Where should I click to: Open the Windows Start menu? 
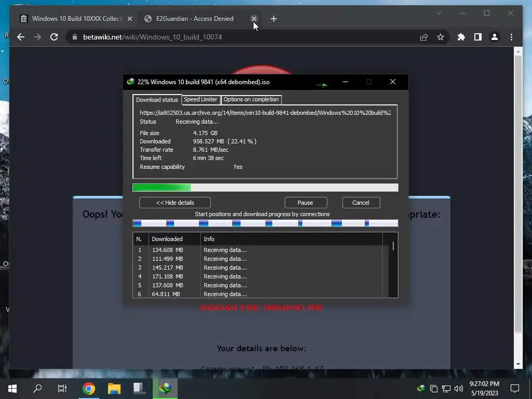click(12, 389)
